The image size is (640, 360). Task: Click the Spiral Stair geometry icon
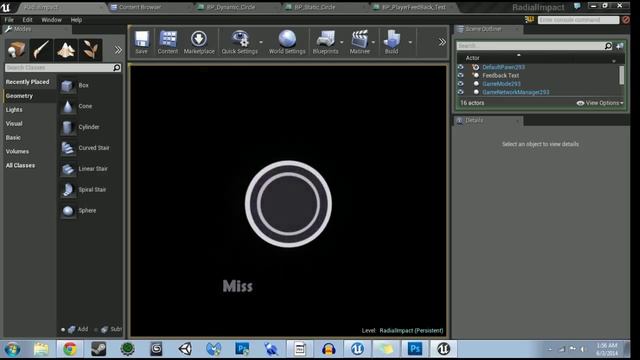click(67, 190)
